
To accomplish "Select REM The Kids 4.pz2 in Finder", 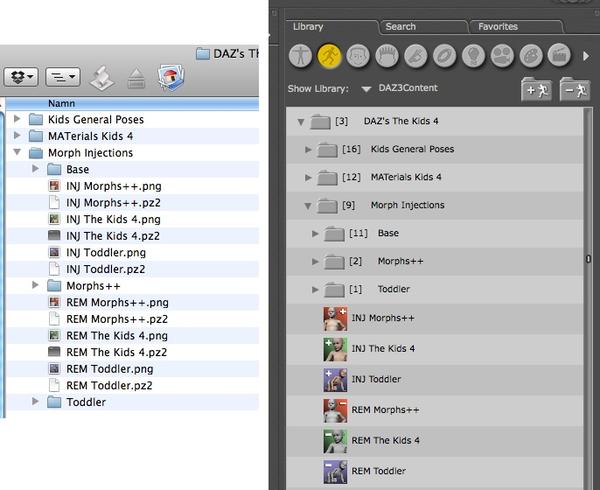I will coord(116,352).
